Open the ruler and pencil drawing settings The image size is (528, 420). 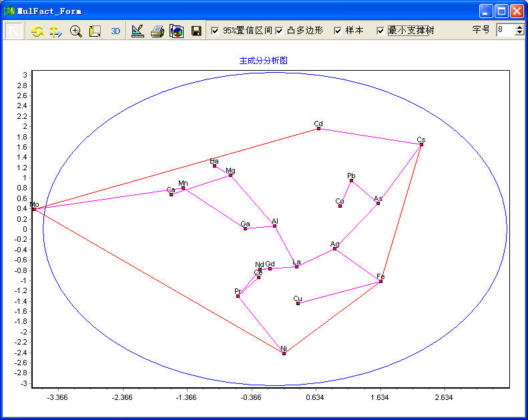(x=138, y=31)
